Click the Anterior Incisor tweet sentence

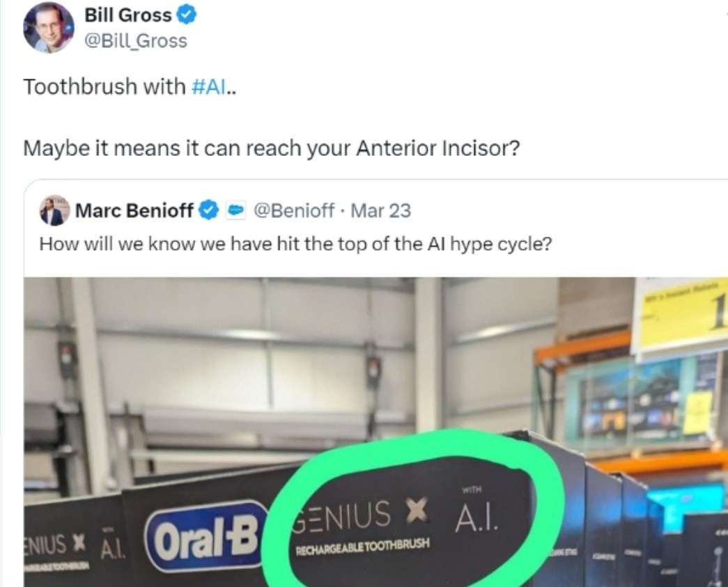271,148
